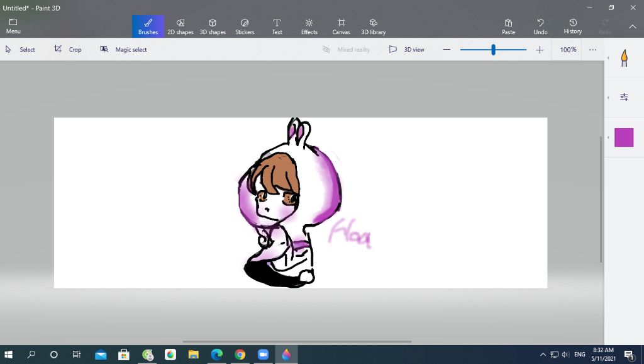
Task: Click the Paste button
Action: 508,26
